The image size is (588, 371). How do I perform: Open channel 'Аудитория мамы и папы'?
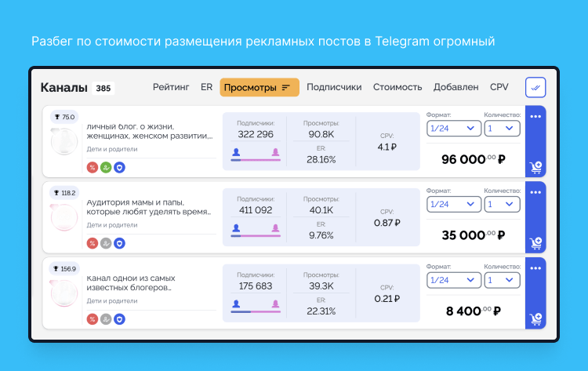pos(149,207)
